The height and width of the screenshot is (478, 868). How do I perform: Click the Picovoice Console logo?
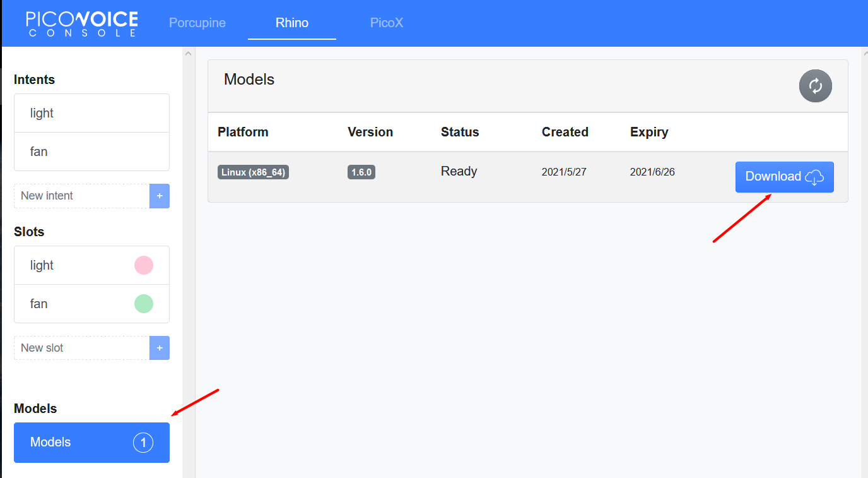(x=82, y=23)
